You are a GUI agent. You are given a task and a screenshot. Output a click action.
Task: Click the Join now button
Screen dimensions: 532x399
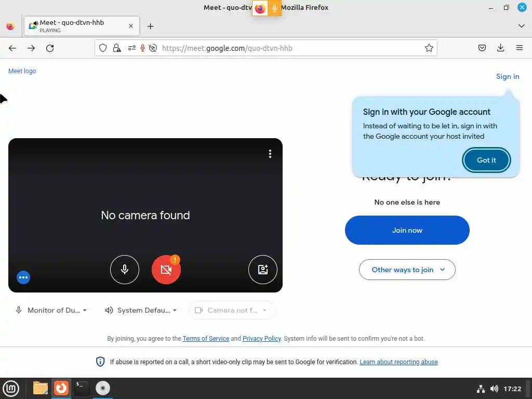pyautogui.click(x=407, y=230)
